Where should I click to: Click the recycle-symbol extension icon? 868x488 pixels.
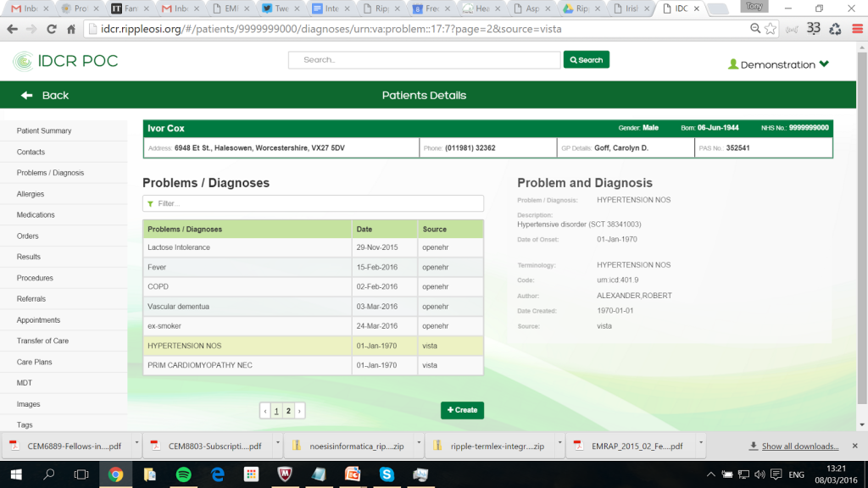(x=836, y=27)
